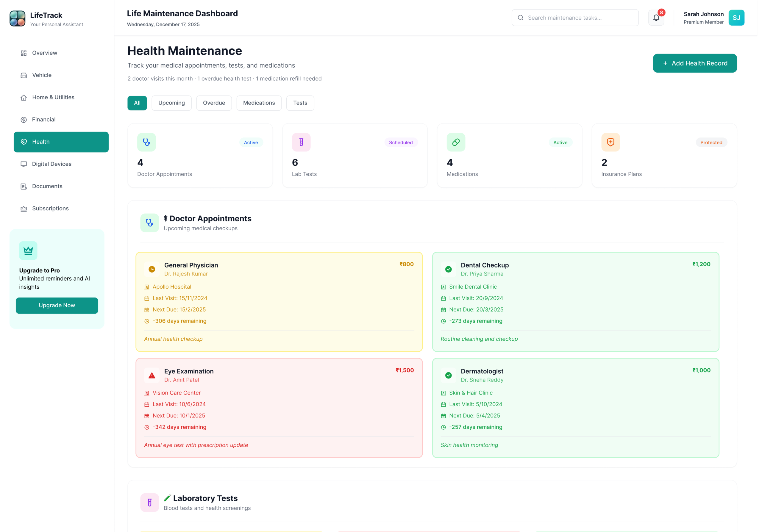Screen dimensions: 762x532
Task: Select the Medications filter tab
Action: 259,103
